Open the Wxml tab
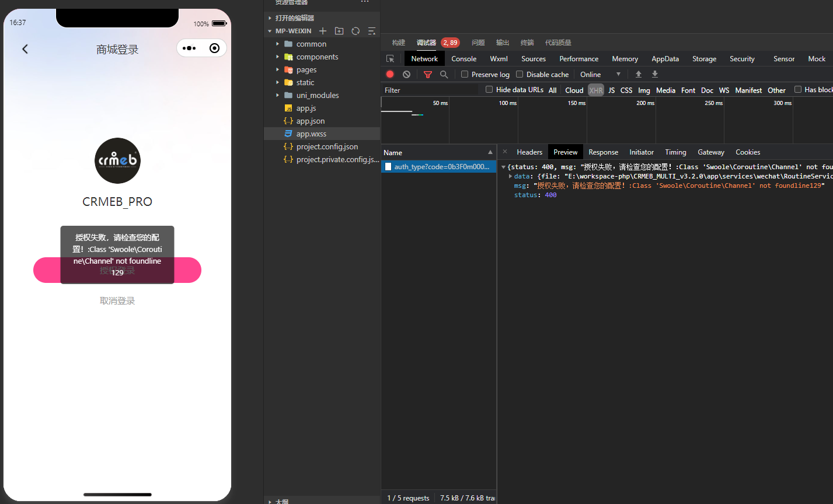 [499, 59]
